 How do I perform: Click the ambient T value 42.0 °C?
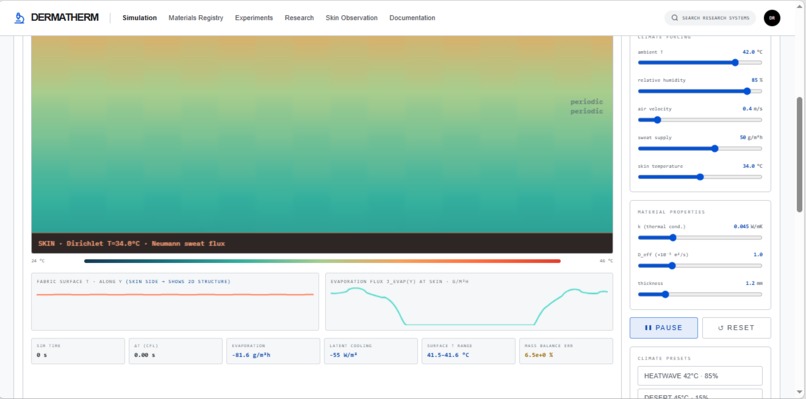(752, 52)
